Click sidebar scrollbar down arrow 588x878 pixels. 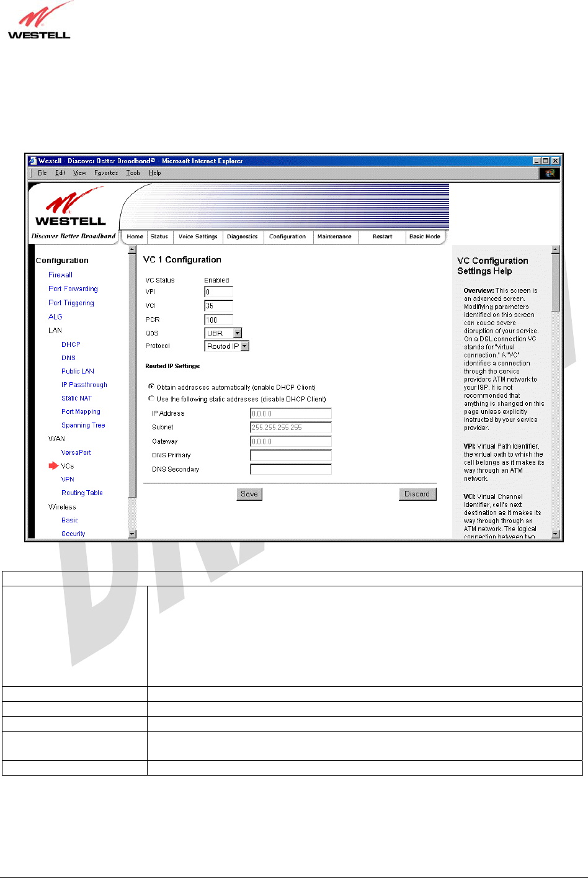pyautogui.click(x=131, y=534)
